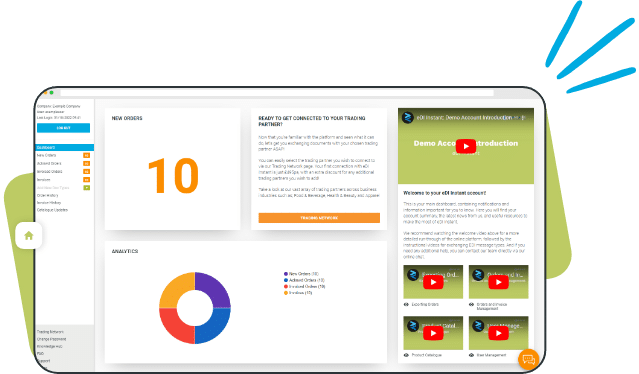Click the orange badge next to Invoiced Orders

coord(86,172)
